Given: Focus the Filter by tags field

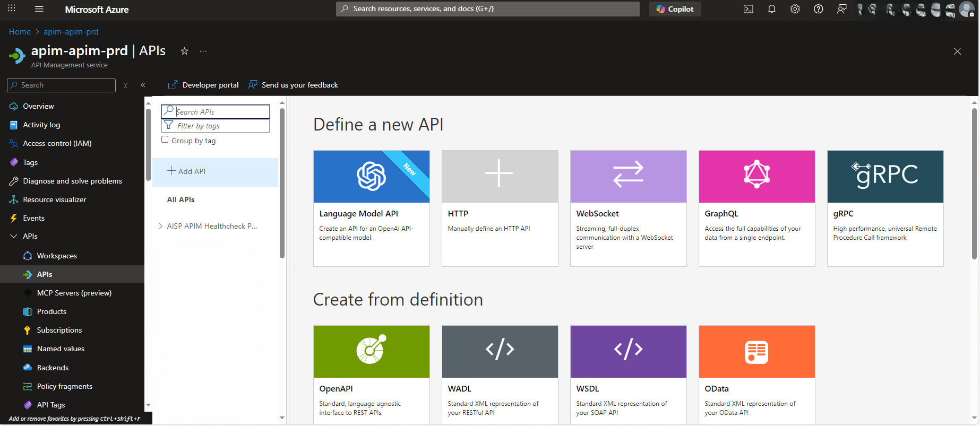Looking at the screenshot, I should point(216,126).
